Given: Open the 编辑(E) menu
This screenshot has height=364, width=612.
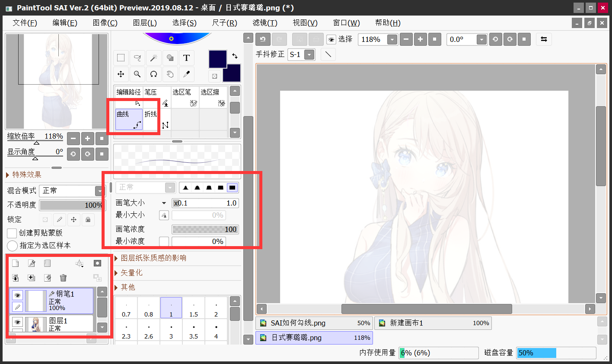Looking at the screenshot, I should pos(65,23).
